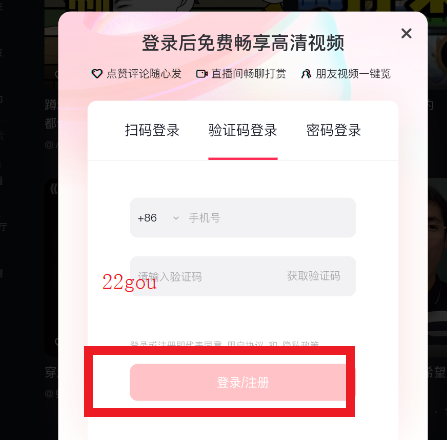Screen dimensions: 447x440
Task: Open the 隐私政策 link
Action: (301, 344)
